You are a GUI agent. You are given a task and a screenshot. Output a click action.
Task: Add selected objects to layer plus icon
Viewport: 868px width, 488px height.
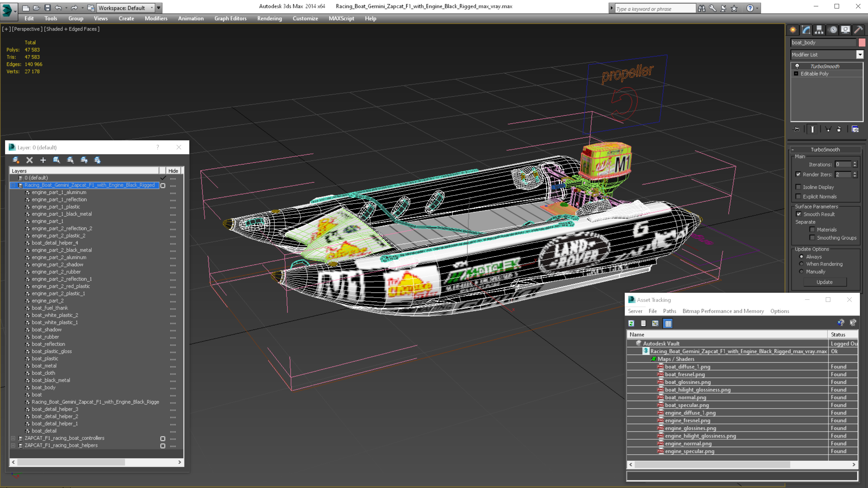(43, 160)
